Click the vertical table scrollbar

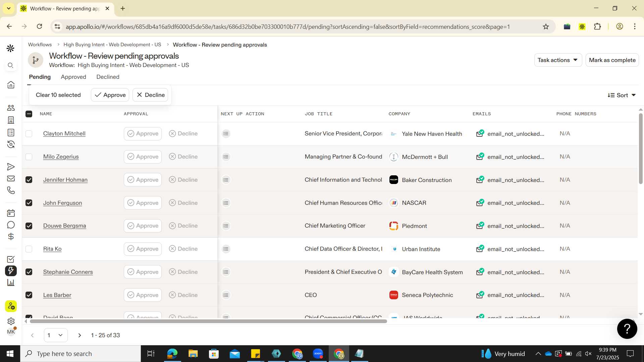[641, 149]
